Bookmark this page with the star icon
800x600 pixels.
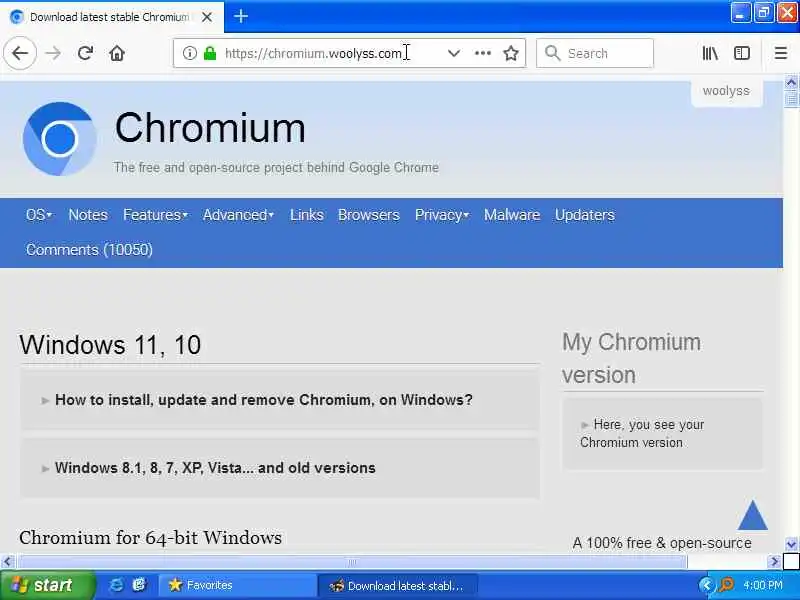(511, 53)
